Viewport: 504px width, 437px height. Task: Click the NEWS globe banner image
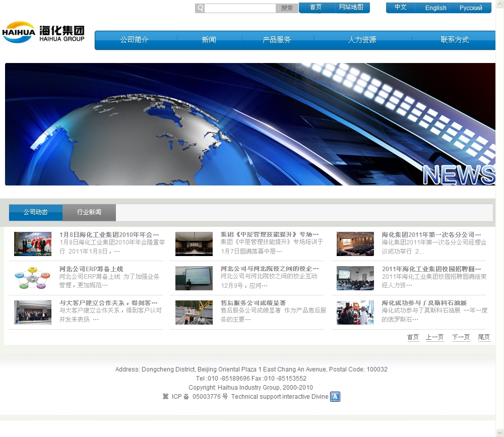pyautogui.click(x=250, y=124)
